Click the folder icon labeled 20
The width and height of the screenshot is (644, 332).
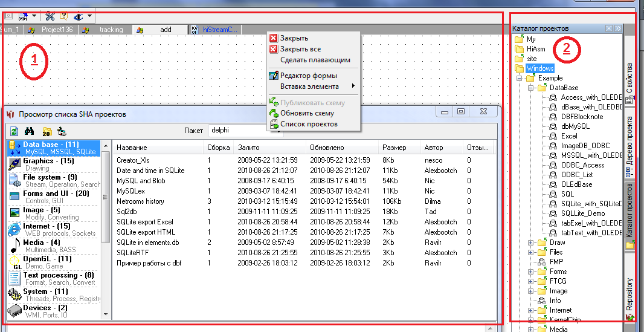pos(47,131)
